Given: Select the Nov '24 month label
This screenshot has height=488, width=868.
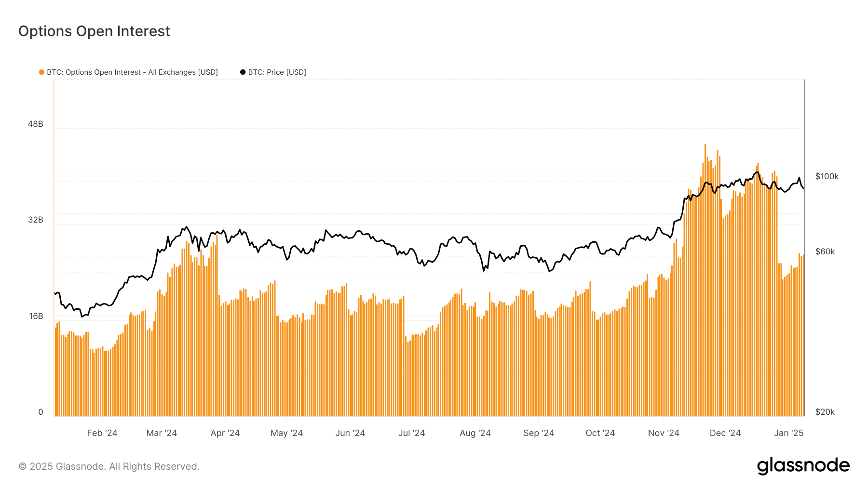Looking at the screenshot, I should (x=663, y=433).
